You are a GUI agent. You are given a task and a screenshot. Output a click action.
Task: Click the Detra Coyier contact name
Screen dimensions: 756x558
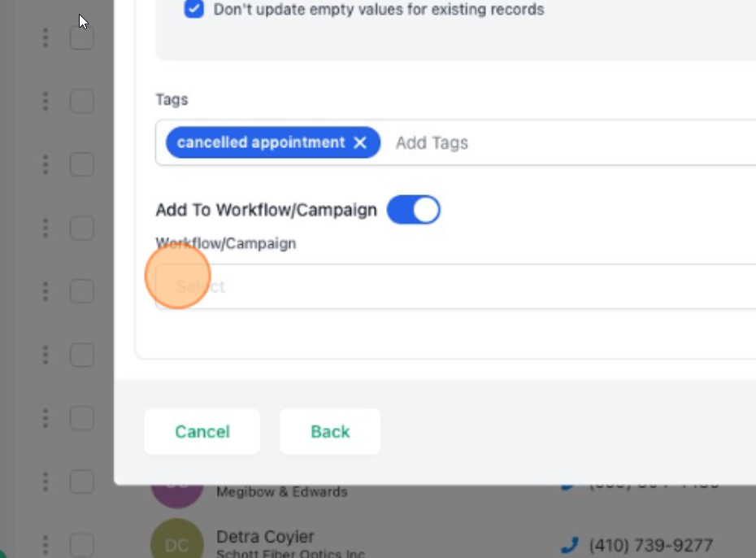tap(265, 537)
